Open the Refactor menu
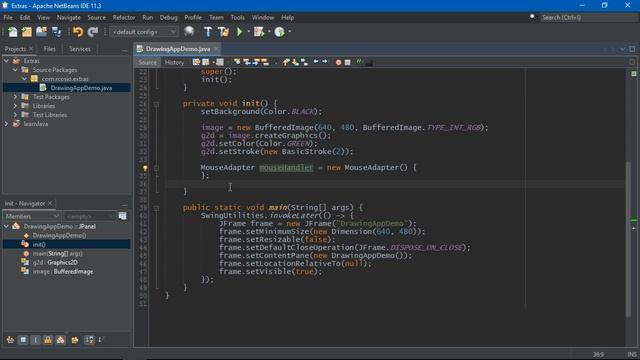This screenshot has height=360, width=640. (x=124, y=18)
